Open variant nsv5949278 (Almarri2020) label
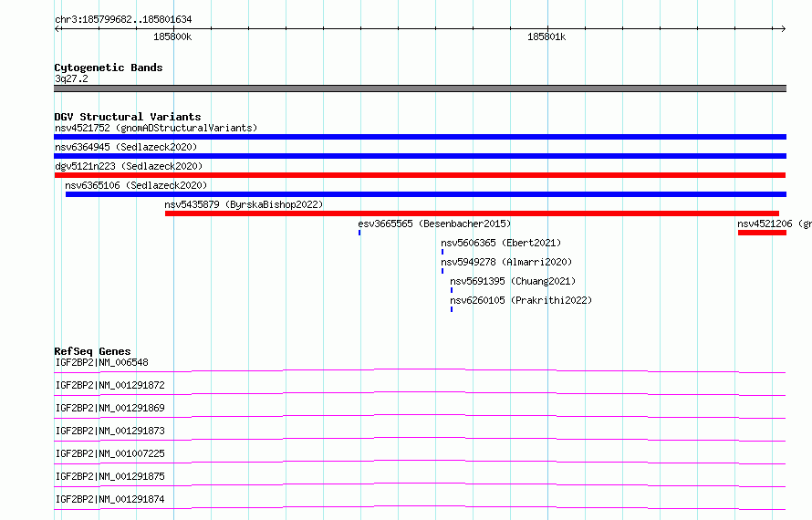 coord(506,262)
